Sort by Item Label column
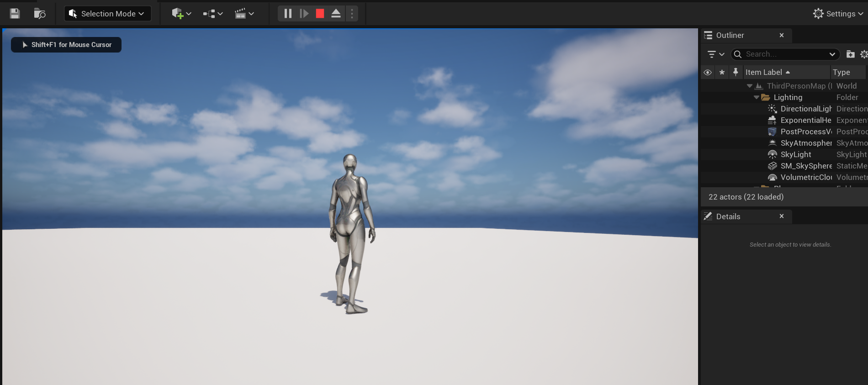This screenshot has width=868, height=385. tap(786, 72)
